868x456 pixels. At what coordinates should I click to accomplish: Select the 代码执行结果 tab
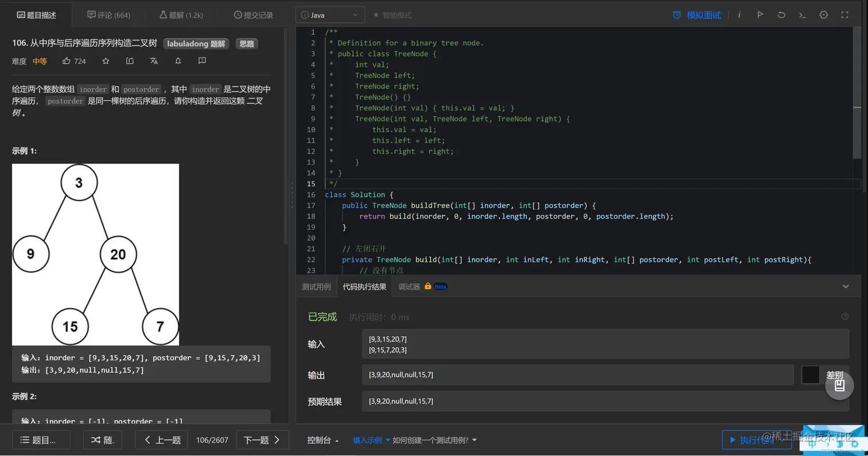pos(365,287)
